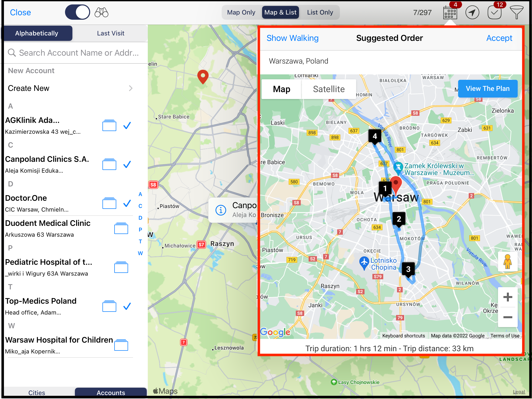Image resolution: width=532 pixels, height=399 pixels.
Task: Open the filter funnel icon
Action: pyautogui.click(x=516, y=12)
